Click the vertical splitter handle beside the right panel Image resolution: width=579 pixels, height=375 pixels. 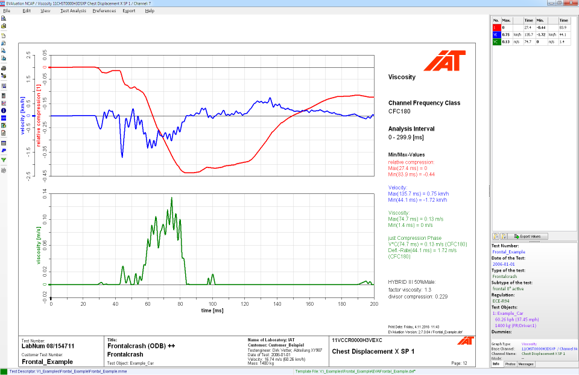[490, 191]
